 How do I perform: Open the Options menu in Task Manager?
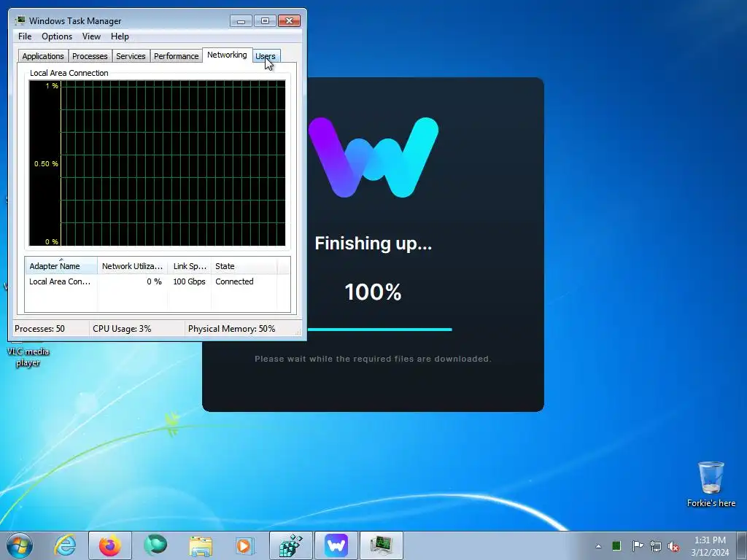coord(57,36)
